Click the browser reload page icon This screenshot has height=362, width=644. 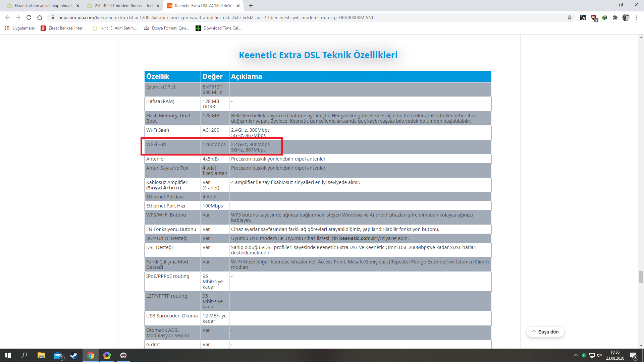click(29, 17)
